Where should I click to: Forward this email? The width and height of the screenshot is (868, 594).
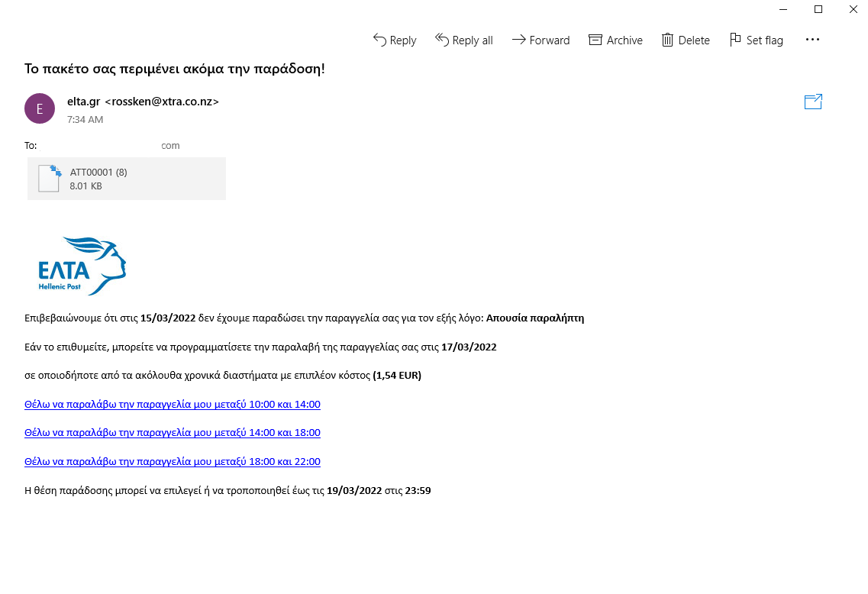point(540,40)
